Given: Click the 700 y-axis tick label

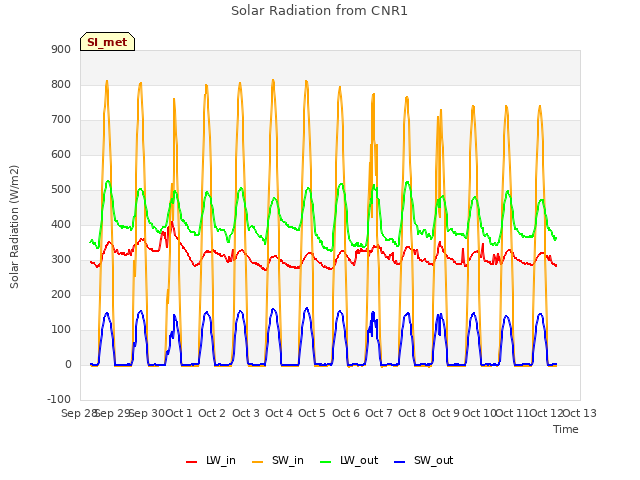Looking at the screenshot, I should point(61,120).
